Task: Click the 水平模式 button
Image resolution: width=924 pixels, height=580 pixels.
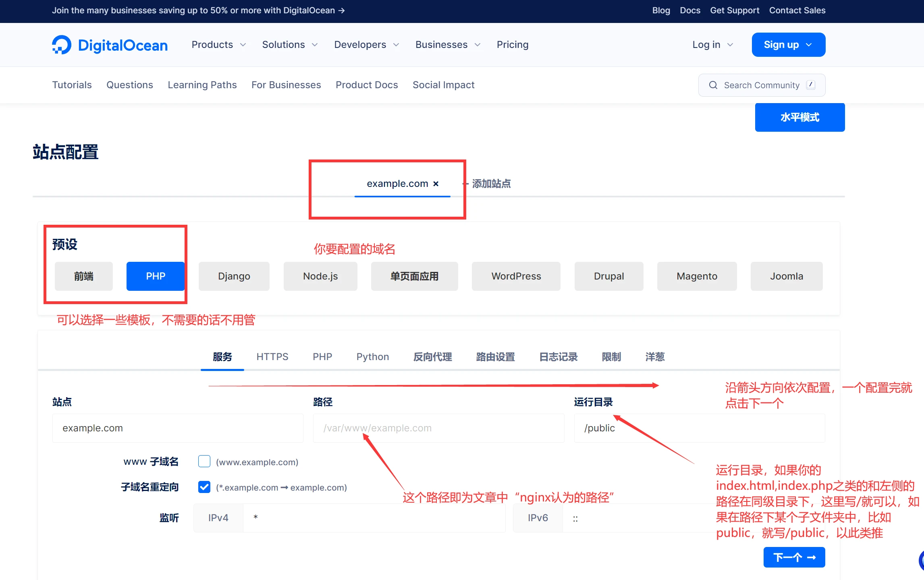Action: tap(799, 117)
